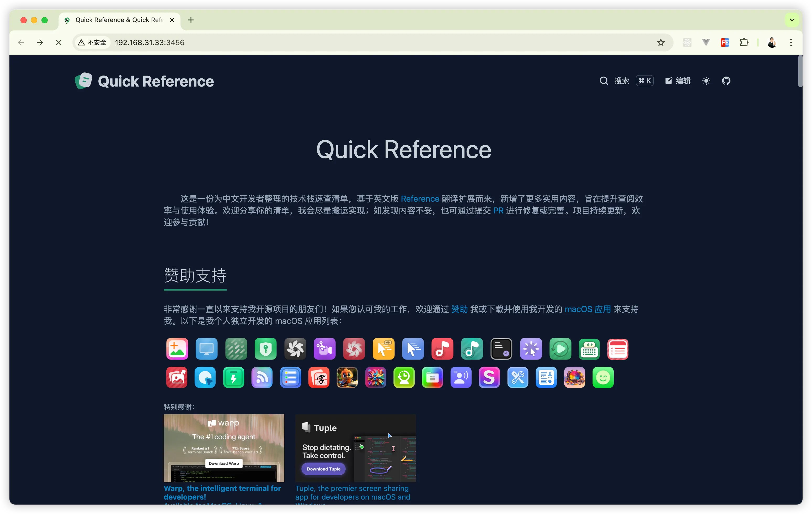Screen dimensions: 812x514
Task: Open the colorful color-wheel app icon
Action: (x=575, y=377)
